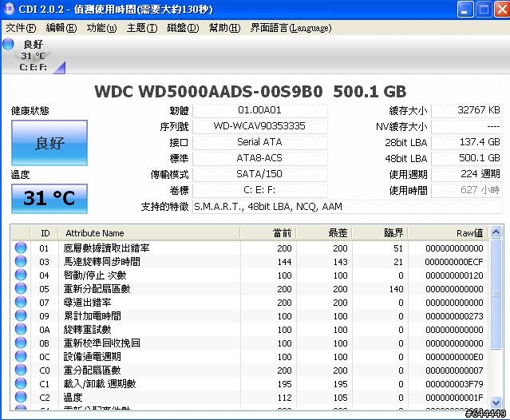Click the status icon for attribute 03
The image size is (510, 420).
pyautogui.click(x=21, y=261)
